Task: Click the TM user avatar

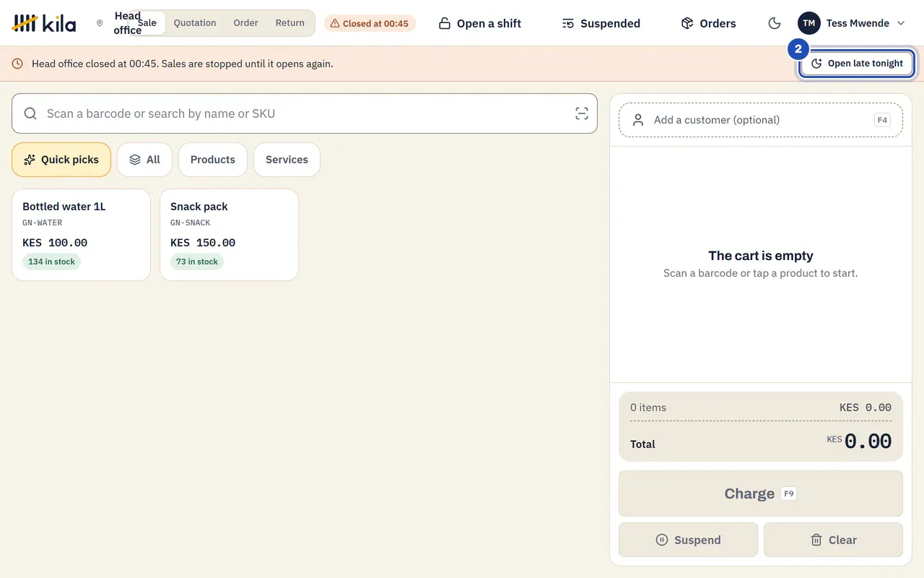Action: click(x=809, y=23)
